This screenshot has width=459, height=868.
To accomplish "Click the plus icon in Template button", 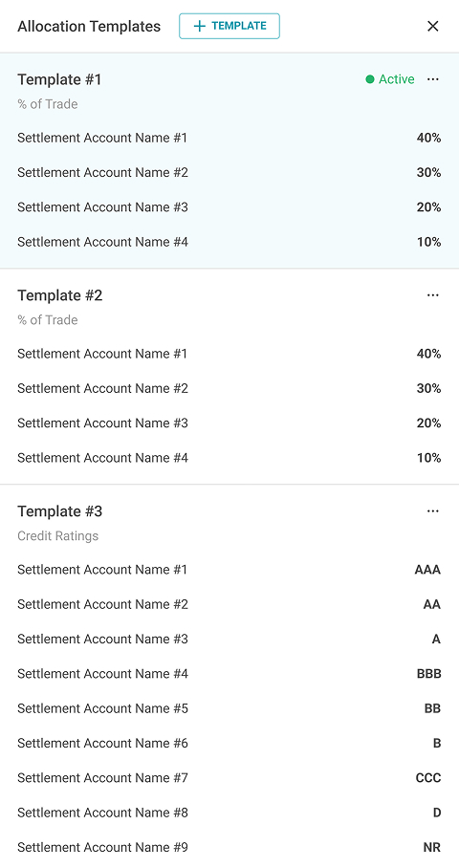I will pos(199,26).
